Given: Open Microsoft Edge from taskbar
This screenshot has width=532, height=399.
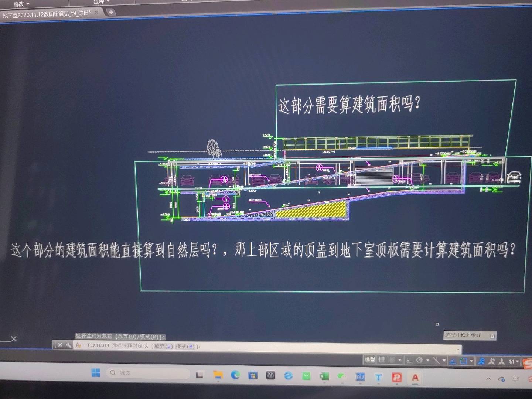Looking at the screenshot, I should [x=235, y=375].
